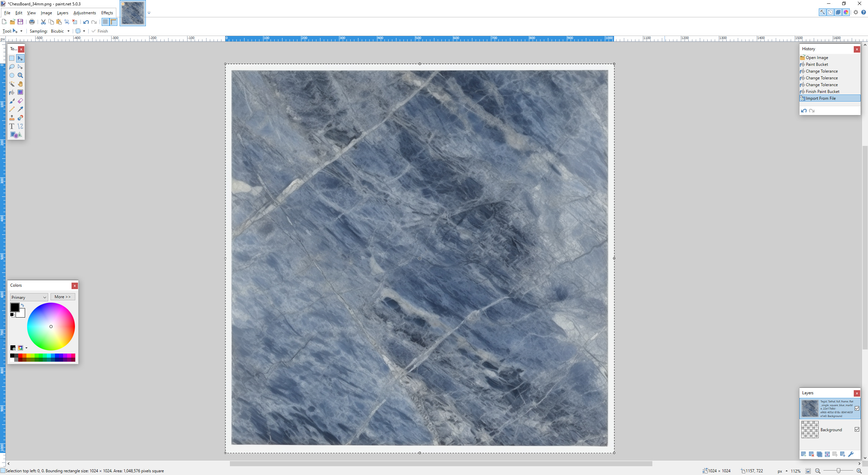Click the black primary color swatch
868x475 pixels.
pyautogui.click(x=15, y=307)
